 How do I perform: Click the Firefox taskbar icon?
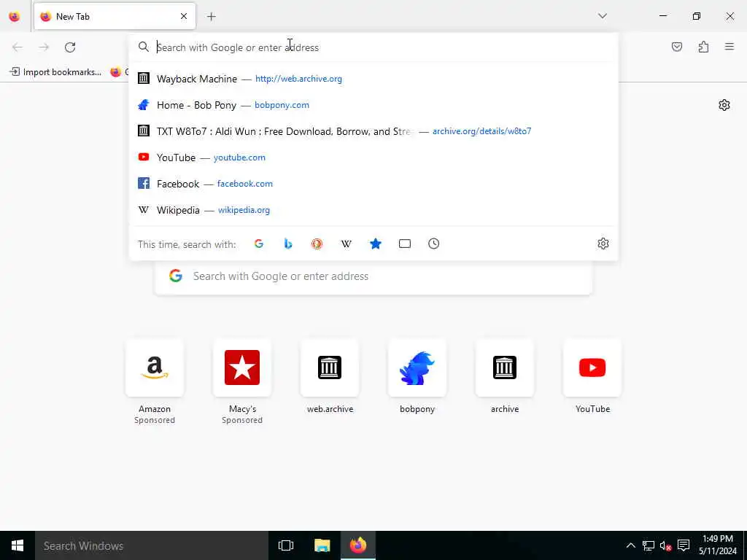(x=358, y=545)
